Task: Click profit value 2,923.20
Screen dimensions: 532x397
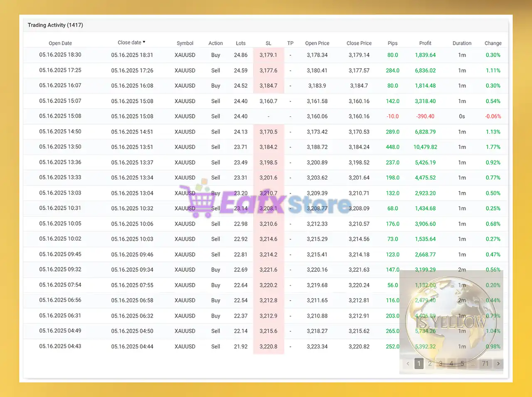Action: (425, 193)
